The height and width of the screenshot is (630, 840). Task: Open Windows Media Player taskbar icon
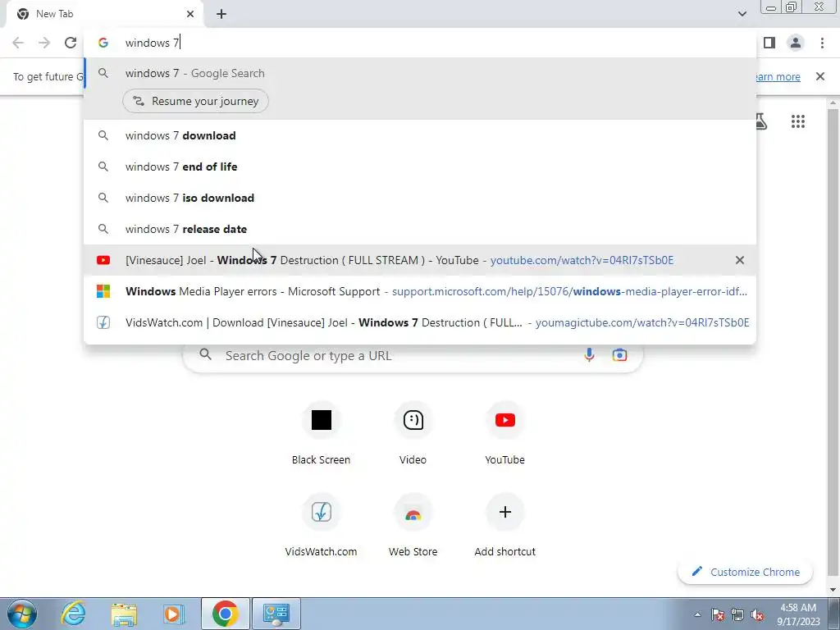[x=174, y=614]
